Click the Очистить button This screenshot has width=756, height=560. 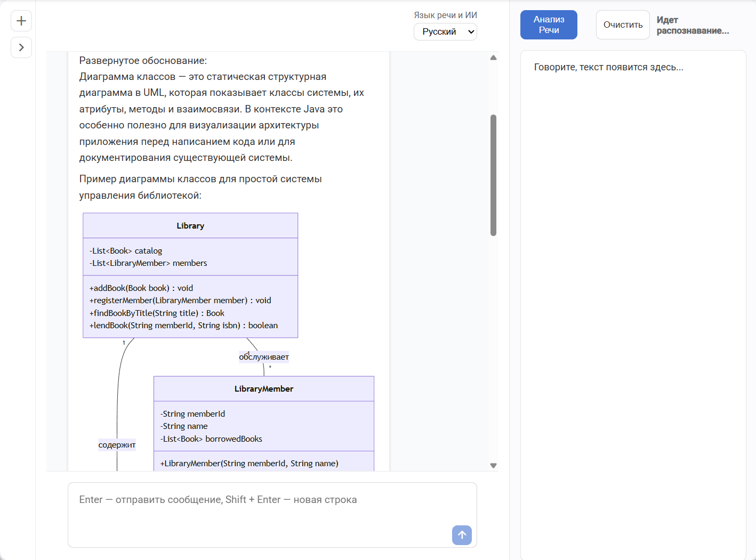(623, 25)
